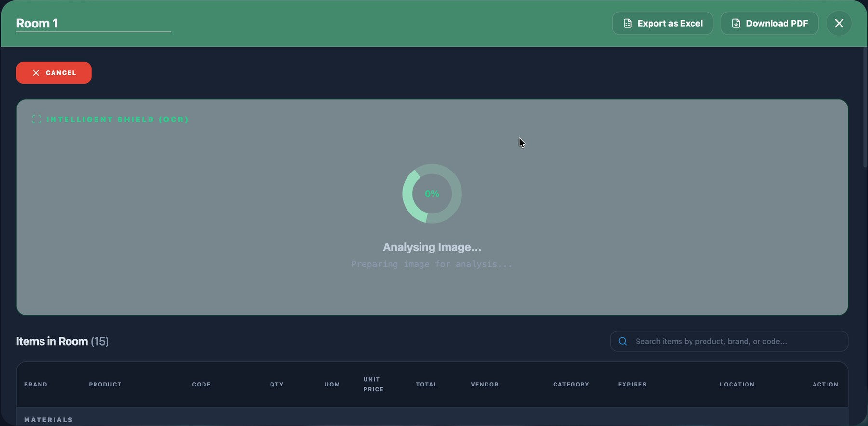Click the BRAND column header
The image size is (868, 426).
36,385
